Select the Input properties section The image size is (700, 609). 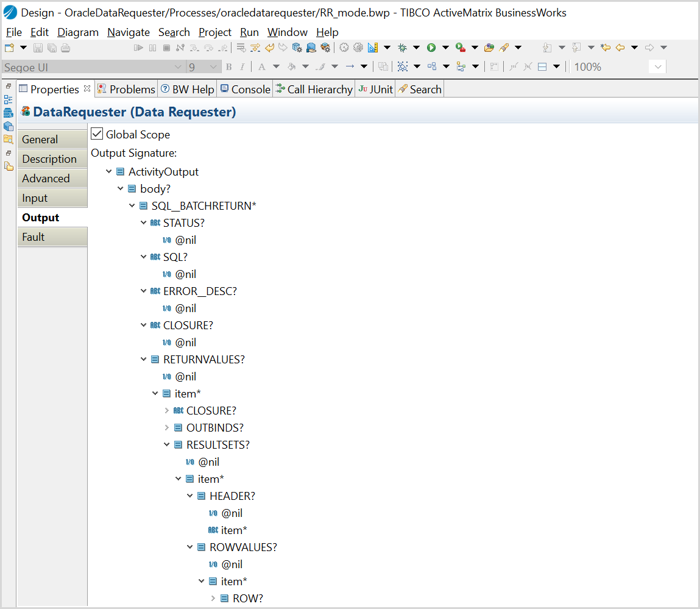click(x=35, y=198)
